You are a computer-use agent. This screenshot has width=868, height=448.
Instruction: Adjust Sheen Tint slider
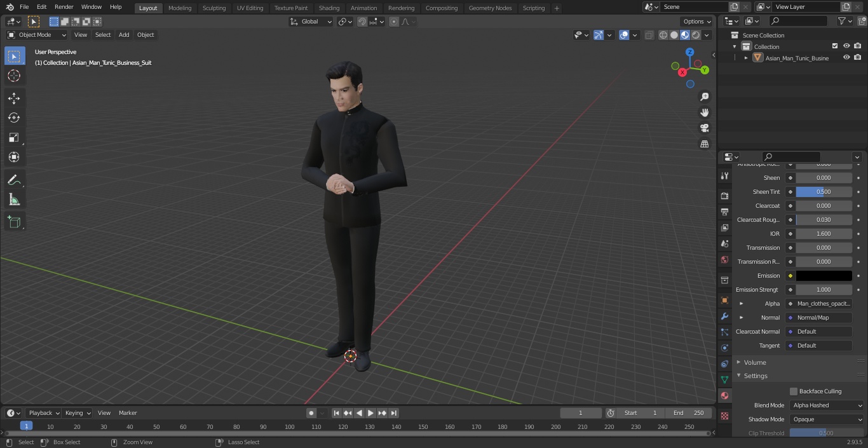click(x=824, y=192)
